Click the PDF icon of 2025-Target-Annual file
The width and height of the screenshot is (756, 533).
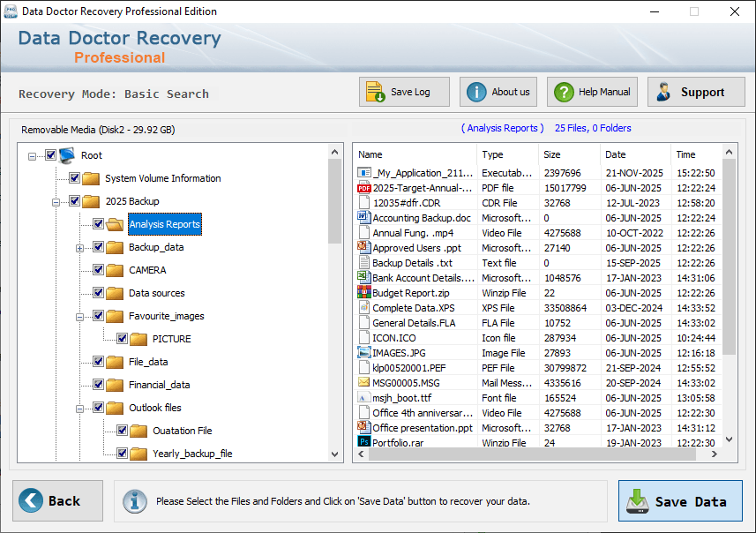(x=364, y=188)
